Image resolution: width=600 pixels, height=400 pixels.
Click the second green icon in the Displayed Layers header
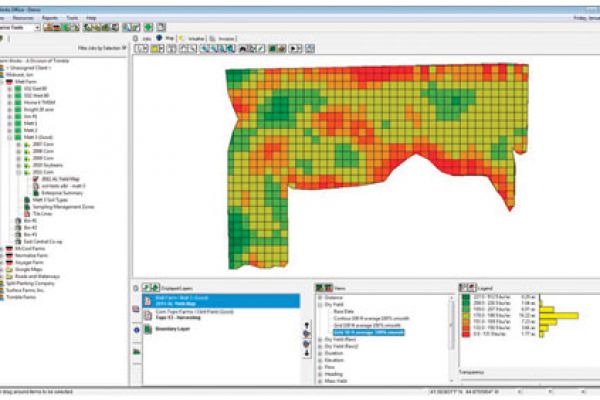(155, 287)
